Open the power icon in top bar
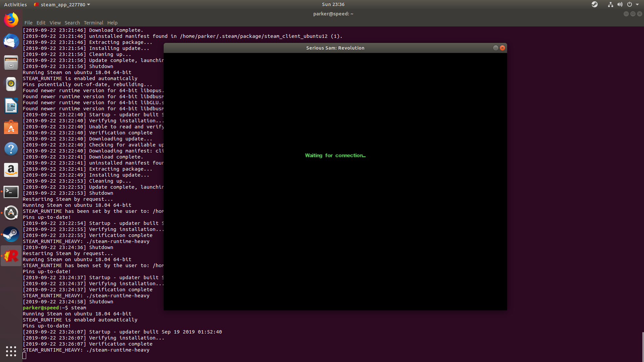Image resolution: width=644 pixels, height=362 pixels. (x=630, y=4)
